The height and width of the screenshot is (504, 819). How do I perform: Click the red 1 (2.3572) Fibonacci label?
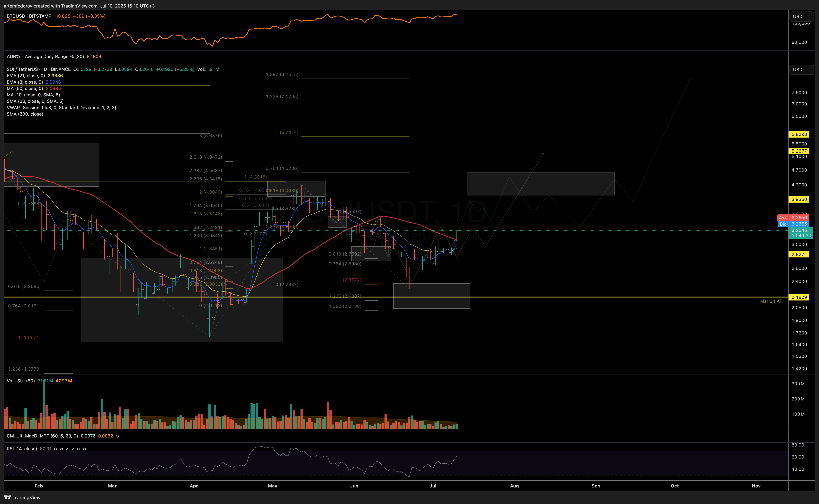tap(350, 280)
